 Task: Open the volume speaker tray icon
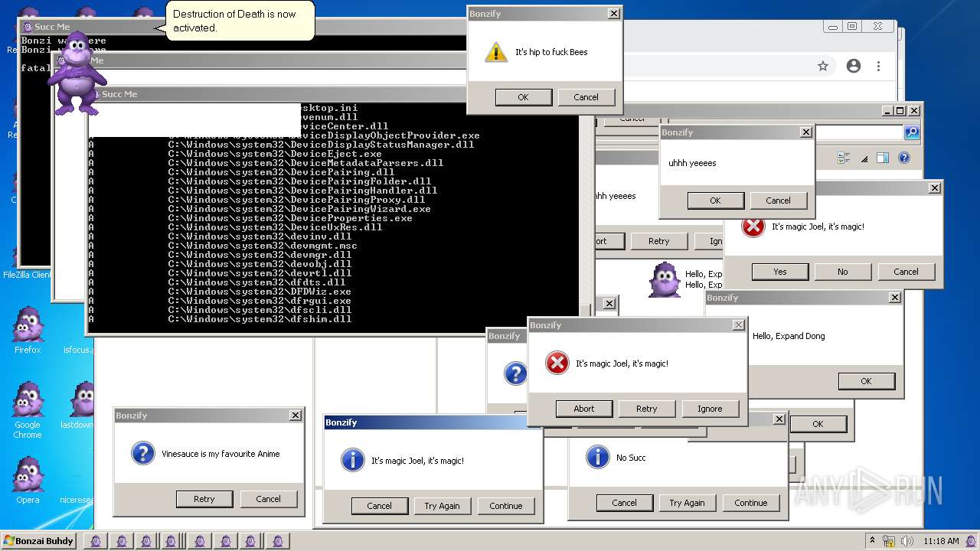(x=907, y=541)
